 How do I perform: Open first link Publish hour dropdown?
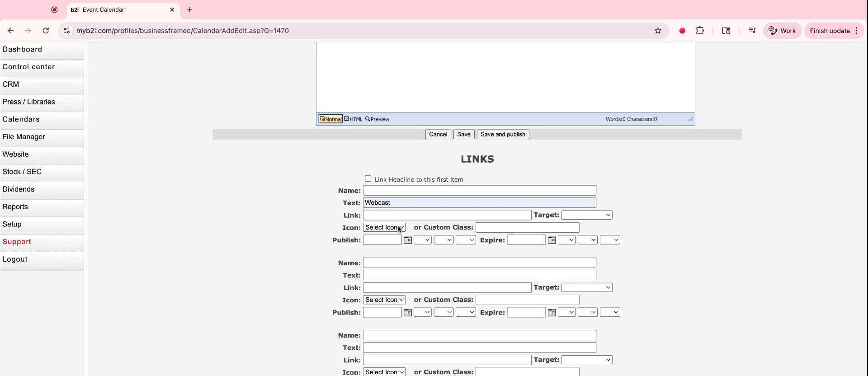[x=422, y=240]
